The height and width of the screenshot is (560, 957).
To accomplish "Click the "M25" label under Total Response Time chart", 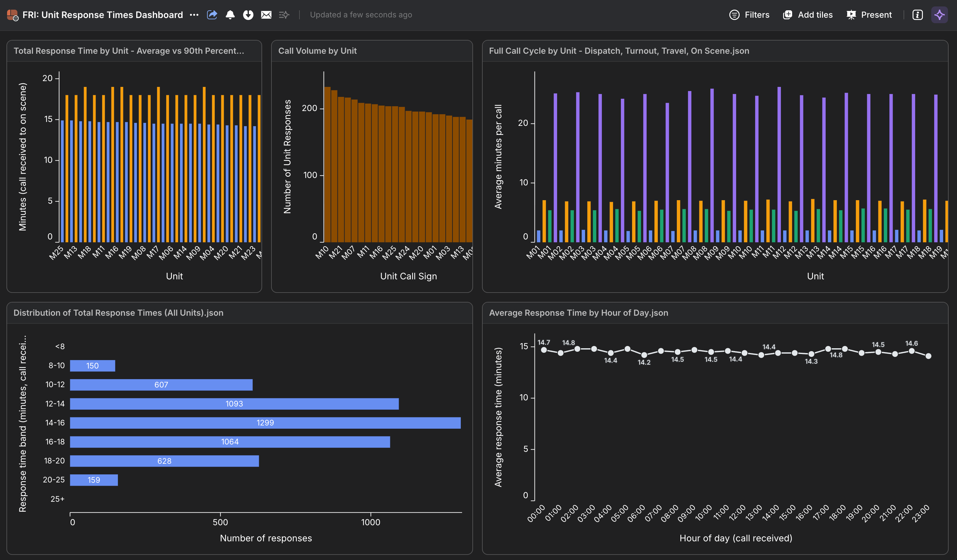I will point(56,252).
